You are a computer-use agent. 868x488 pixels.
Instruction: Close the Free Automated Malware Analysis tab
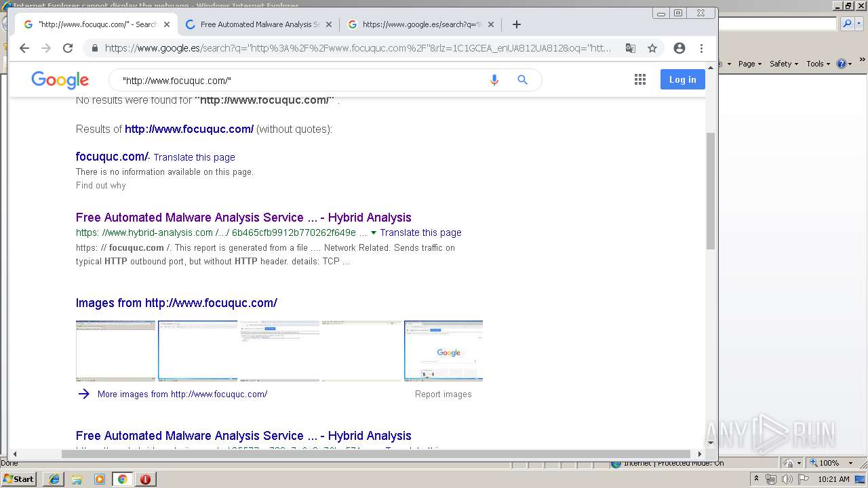coord(329,24)
